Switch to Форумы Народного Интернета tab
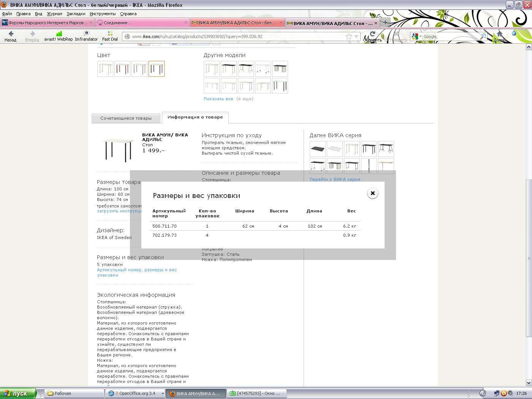This screenshot has height=399, width=532. point(47,23)
